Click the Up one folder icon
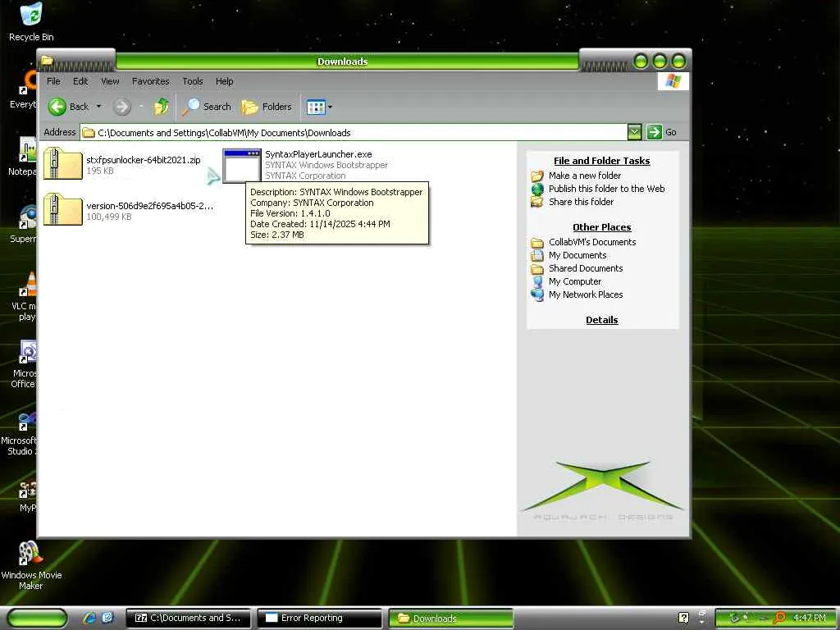This screenshot has width=840, height=630. coord(162,107)
